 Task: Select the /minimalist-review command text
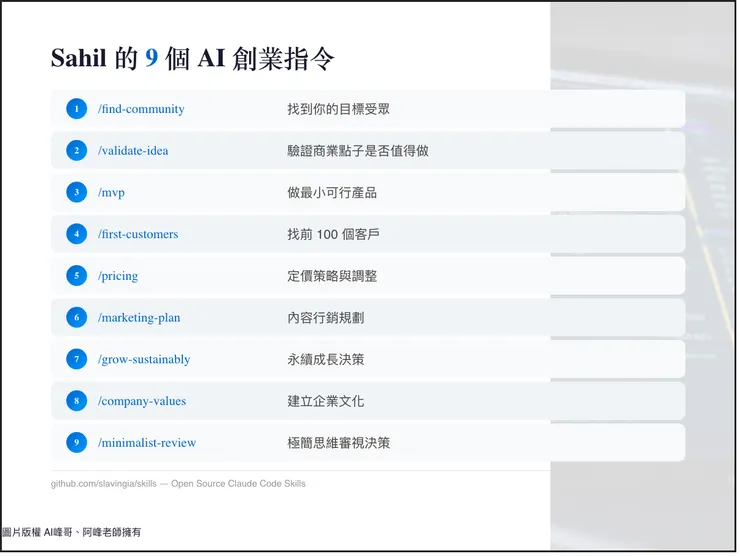coord(147,443)
